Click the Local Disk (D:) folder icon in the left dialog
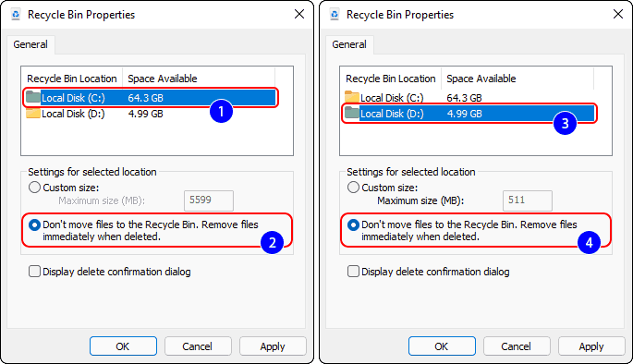This screenshot has width=633, height=364. coord(33,114)
